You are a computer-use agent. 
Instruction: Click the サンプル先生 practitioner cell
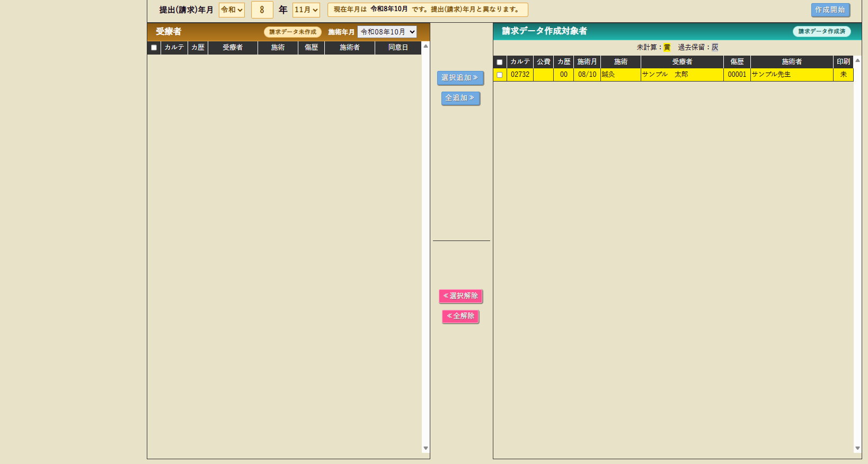click(x=792, y=75)
